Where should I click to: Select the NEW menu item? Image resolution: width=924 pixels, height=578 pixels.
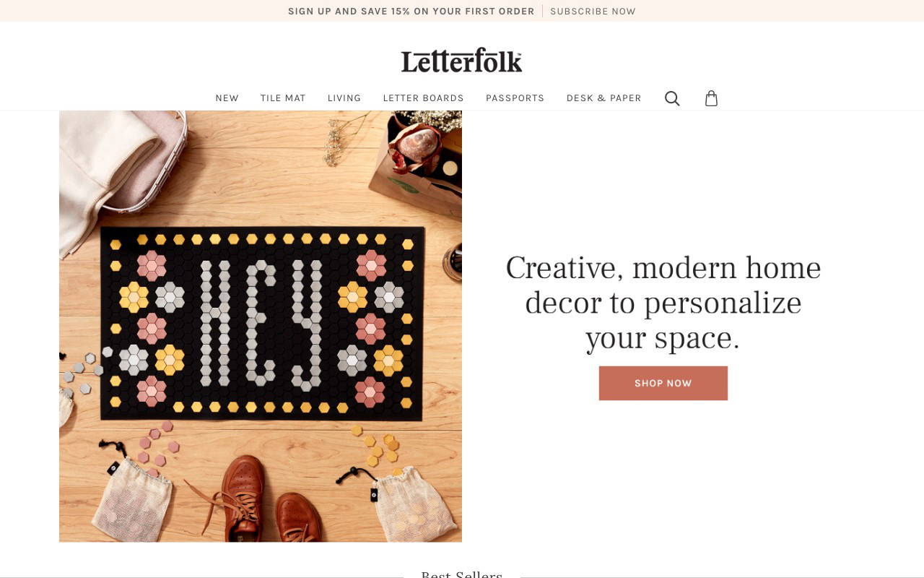coord(227,98)
